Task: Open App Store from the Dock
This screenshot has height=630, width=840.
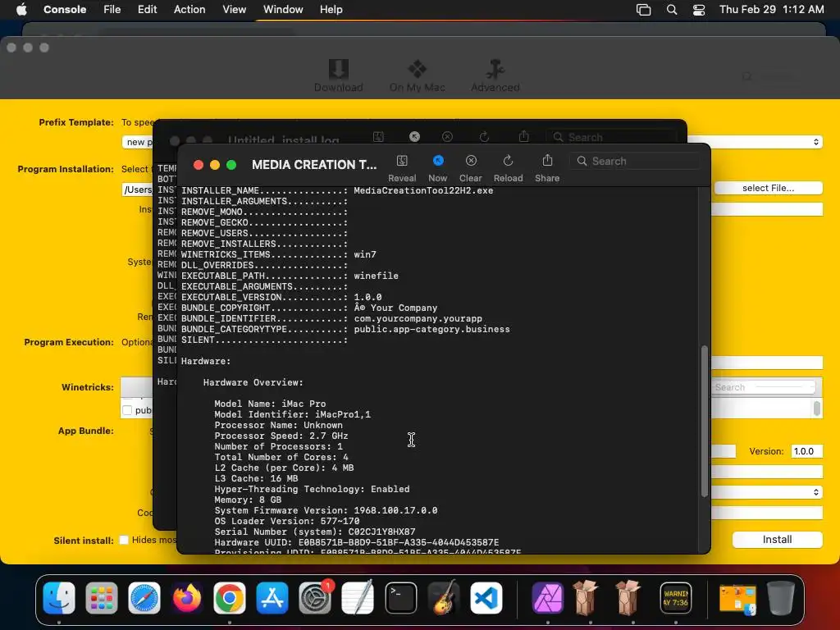Action: [272, 598]
